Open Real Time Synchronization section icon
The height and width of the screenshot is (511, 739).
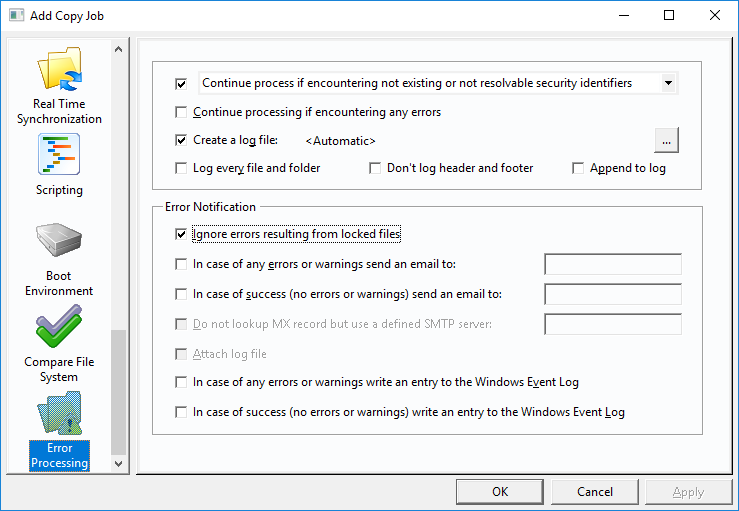(59, 70)
